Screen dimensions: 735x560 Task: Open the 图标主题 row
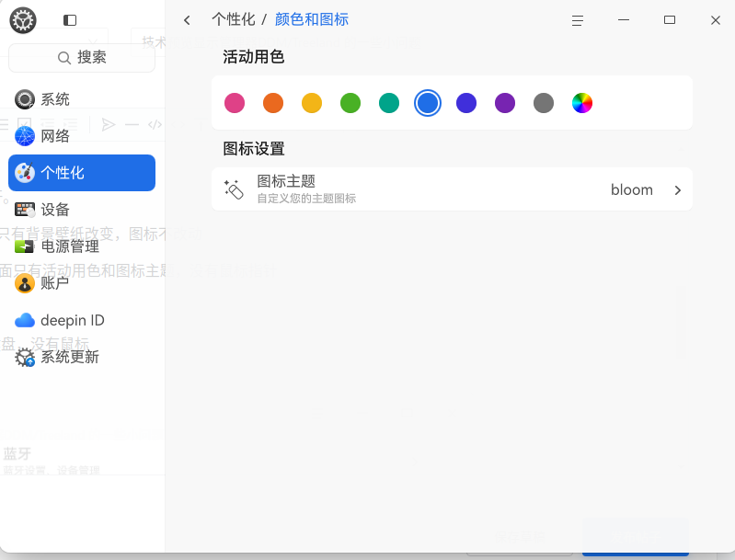[x=452, y=189]
